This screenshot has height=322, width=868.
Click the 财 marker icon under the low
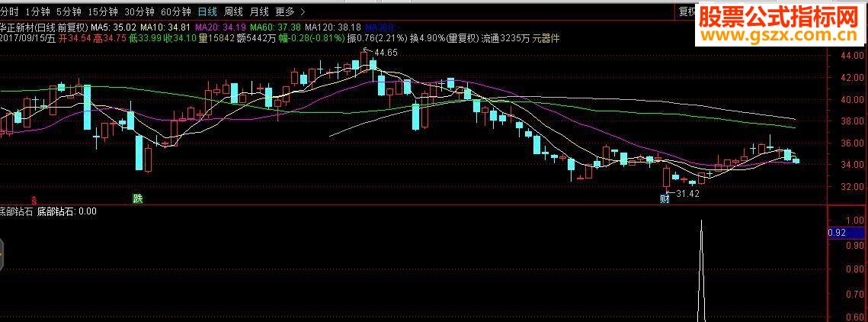[x=665, y=198]
